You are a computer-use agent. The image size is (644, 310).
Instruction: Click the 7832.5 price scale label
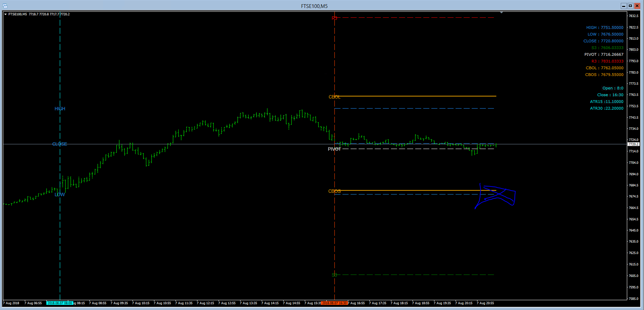[x=633, y=16]
